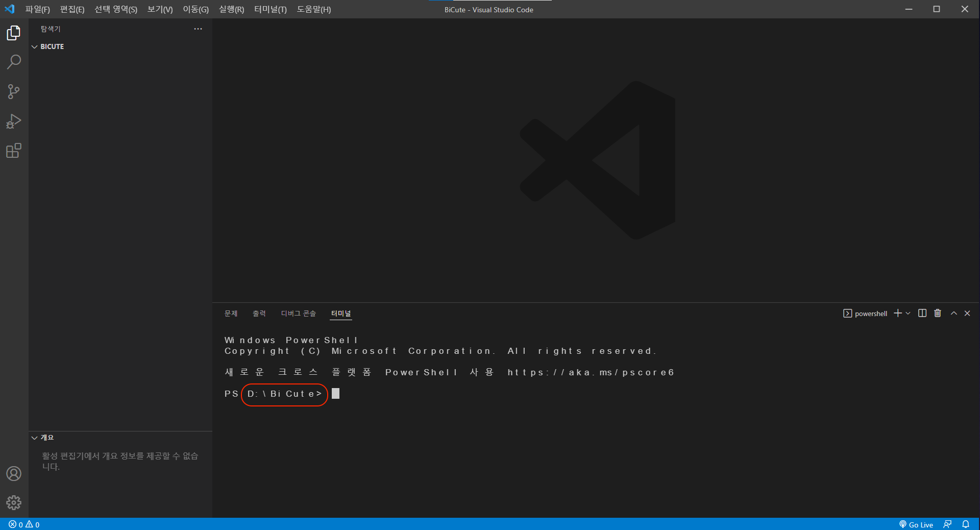Close the terminal panel
Viewport: 980px width, 530px height.
coord(967,313)
